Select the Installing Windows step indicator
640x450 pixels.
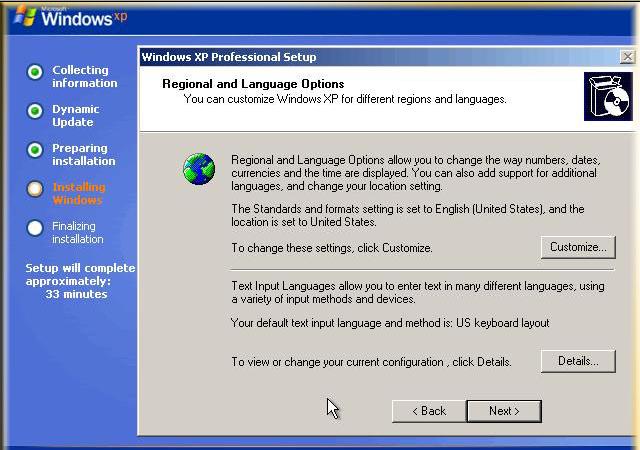pos(35,189)
